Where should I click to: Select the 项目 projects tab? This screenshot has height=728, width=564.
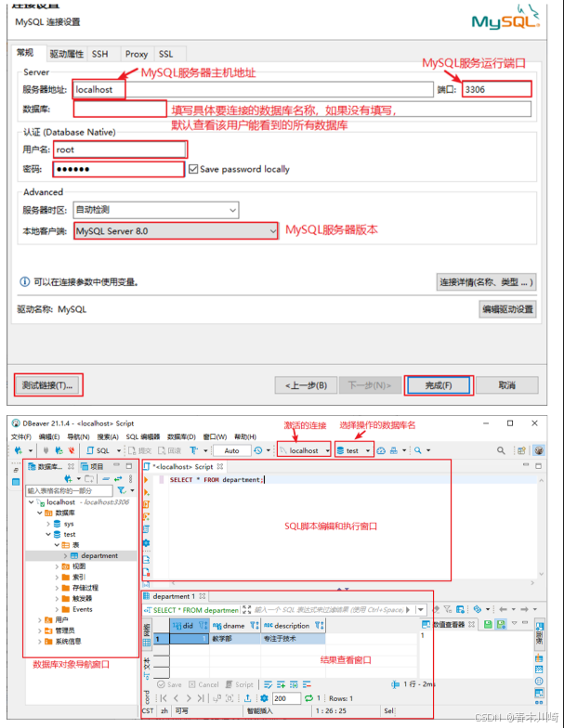92,466
